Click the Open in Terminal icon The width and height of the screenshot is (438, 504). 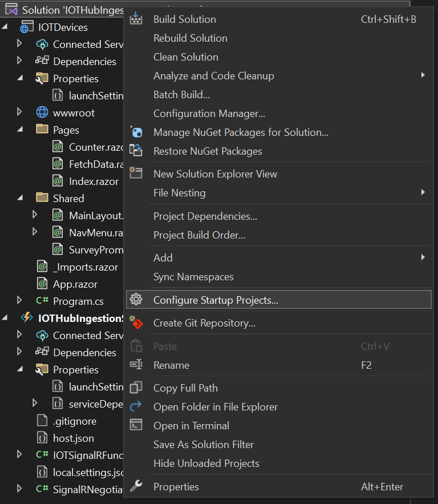click(x=136, y=425)
